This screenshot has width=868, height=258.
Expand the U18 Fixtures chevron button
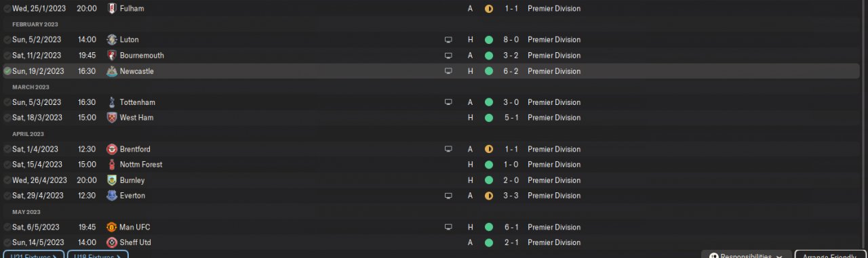pos(98,255)
